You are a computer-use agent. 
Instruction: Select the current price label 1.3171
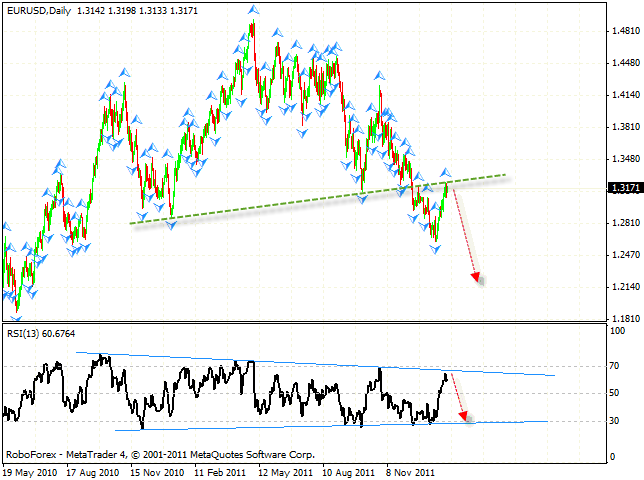click(x=625, y=187)
